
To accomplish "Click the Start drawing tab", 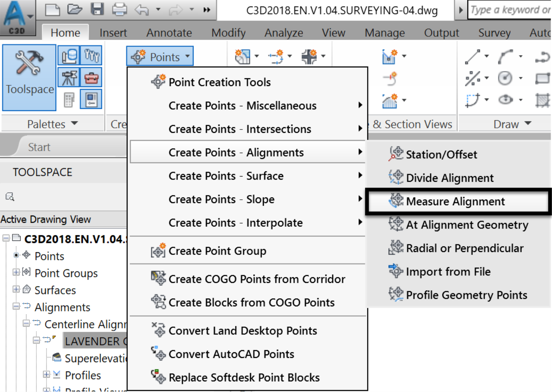I will pos(39,147).
